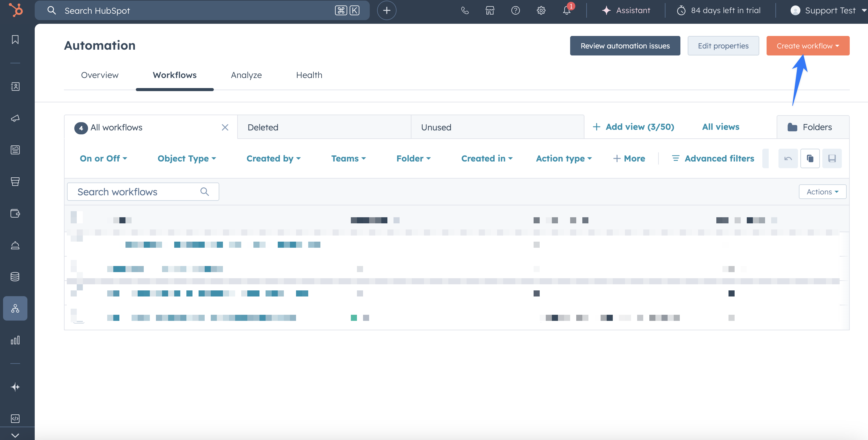
Task: Expand the On or Off filter
Action: [104, 158]
